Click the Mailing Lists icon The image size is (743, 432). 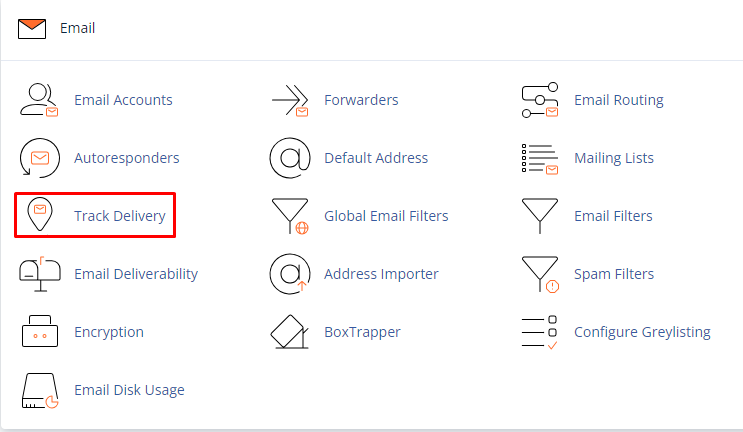click(540, 159)
